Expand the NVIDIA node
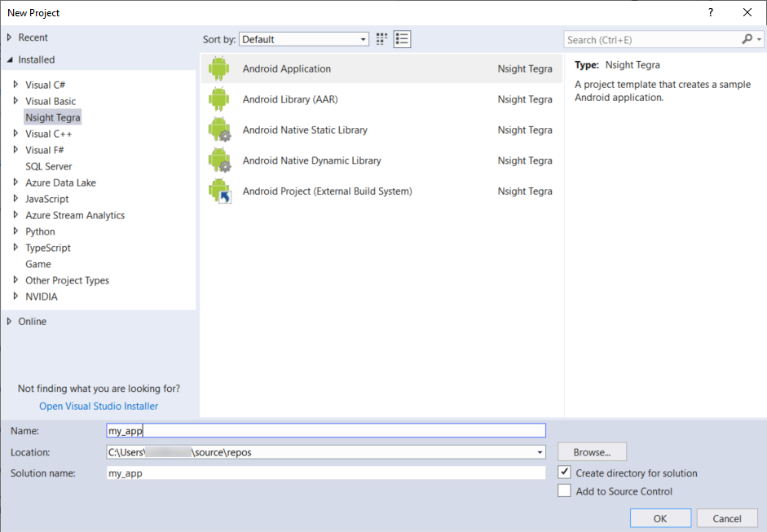 pyautogui.click(x=15, y=297)
